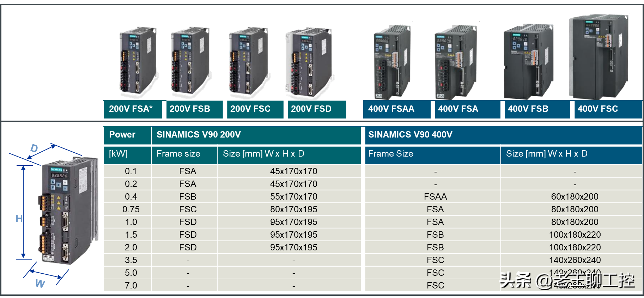Viewport: 644px width, 298px height.
Task: Select the 0.75 kW power cell
Action: [x=131, y=209]
